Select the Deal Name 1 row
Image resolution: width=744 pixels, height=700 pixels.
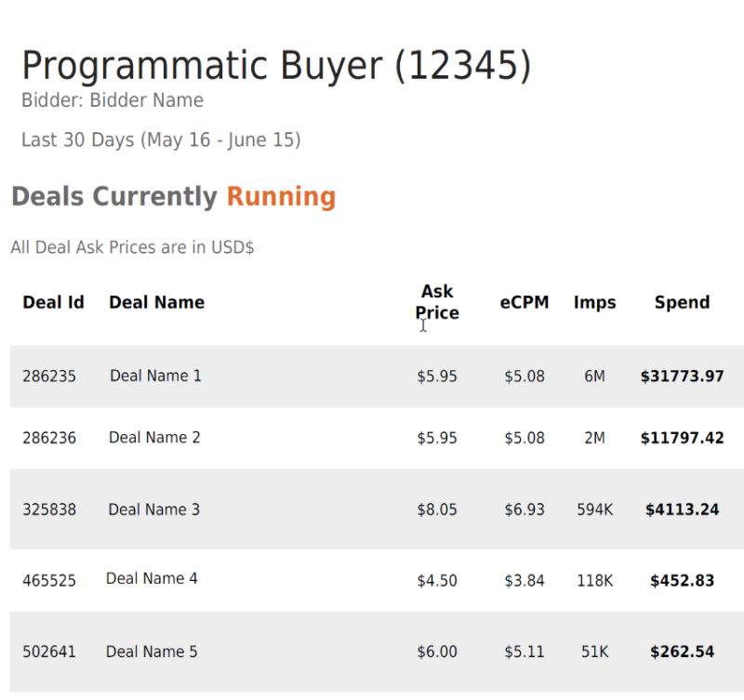coord(152,376)
